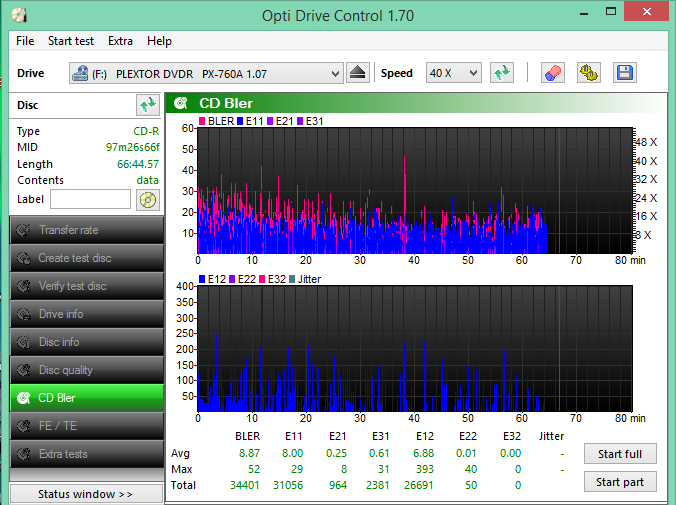676x505 pixels.
Task: Refresh disc info with green arrows
Action: [x=147, y=105]
